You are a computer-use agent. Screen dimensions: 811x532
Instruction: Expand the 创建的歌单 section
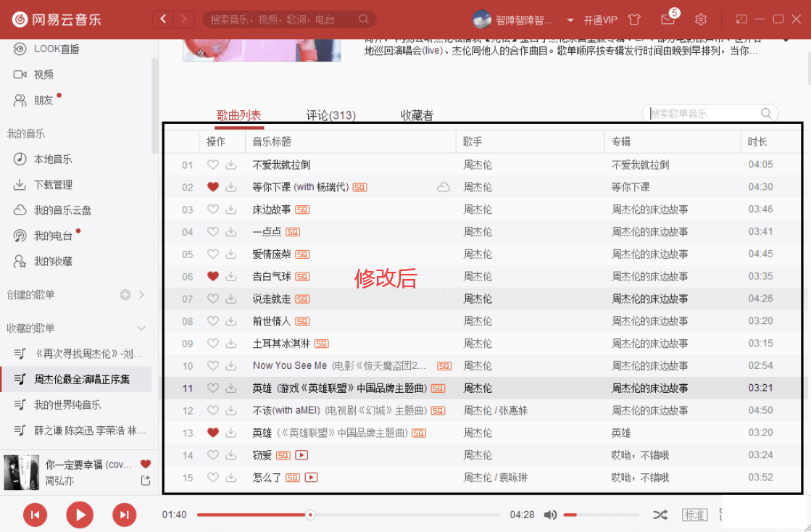(x=141, y=295)
